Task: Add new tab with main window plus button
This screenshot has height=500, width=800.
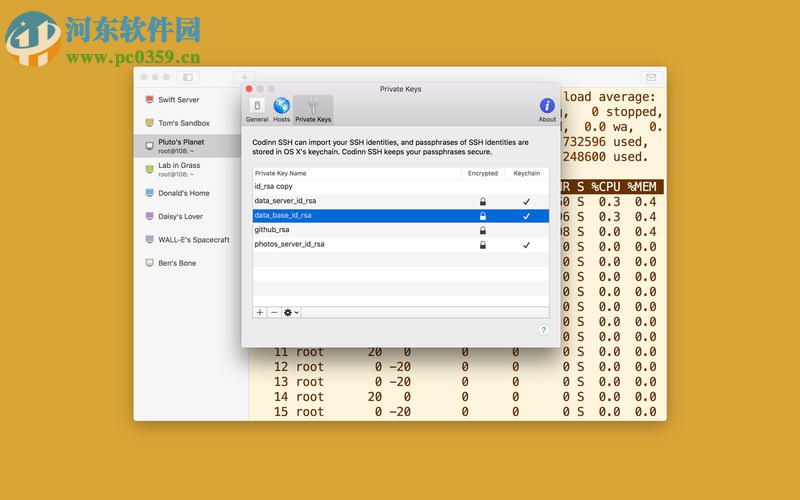Action: tap(244, 77)
